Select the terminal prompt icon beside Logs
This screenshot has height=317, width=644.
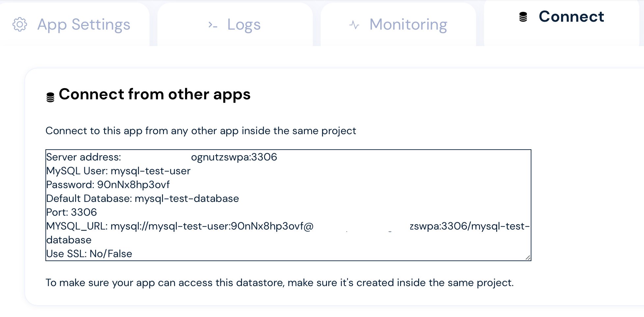[212, 24]
